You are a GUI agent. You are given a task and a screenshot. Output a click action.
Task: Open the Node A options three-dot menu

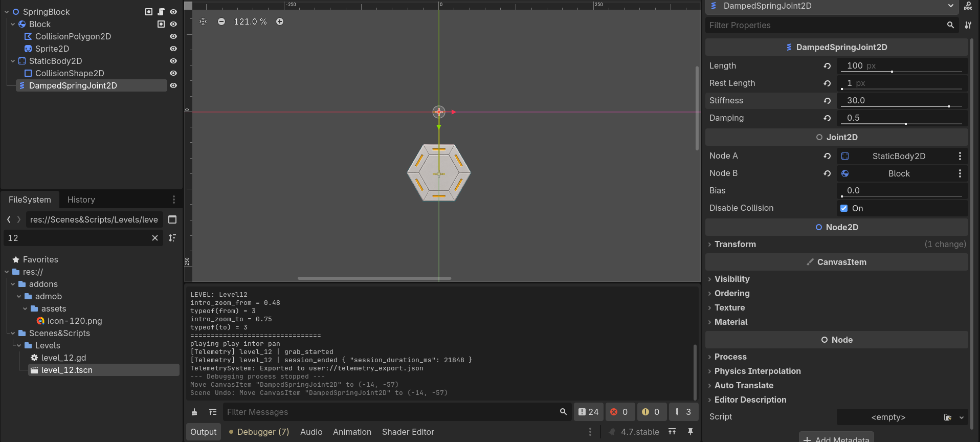[x=960, y=156]
